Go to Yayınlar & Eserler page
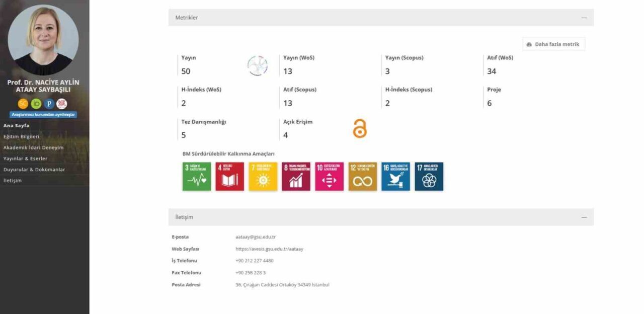Image resolution: width=644 pixels, height=314 pixels. click(x=25, y=159)
